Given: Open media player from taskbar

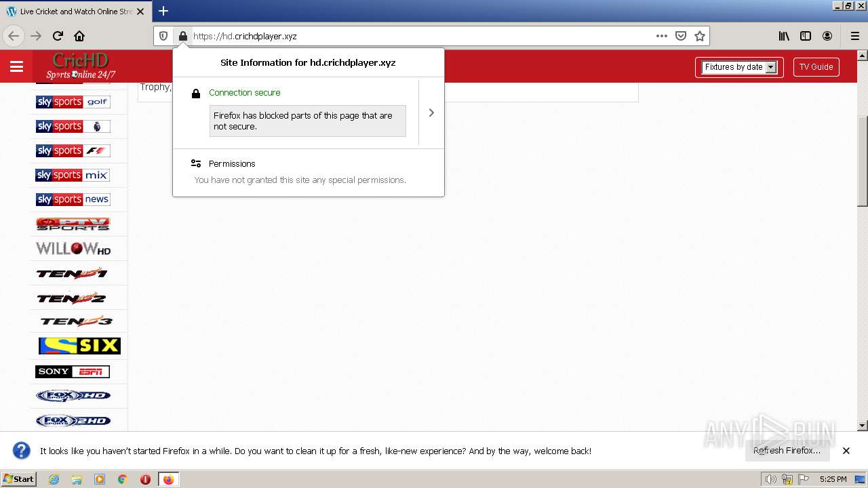Looking at the screenshot, I should coord(100,479).
